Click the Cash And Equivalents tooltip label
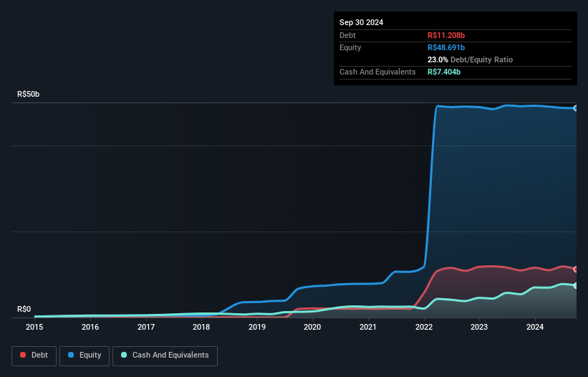 coord(377,72)
